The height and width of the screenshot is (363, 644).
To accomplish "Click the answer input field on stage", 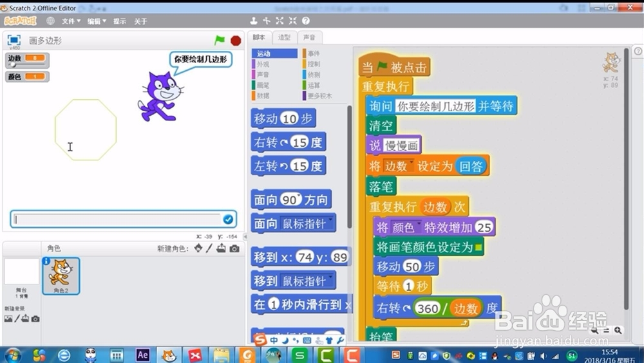I will 117,219.
